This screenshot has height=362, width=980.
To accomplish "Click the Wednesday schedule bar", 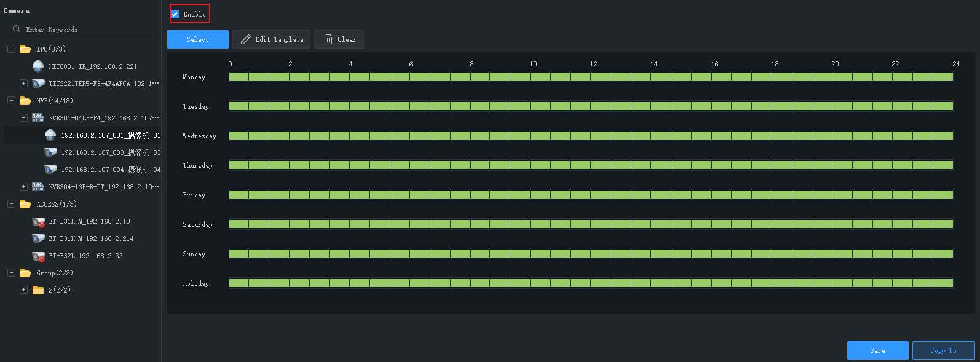I will coord(591,136).
